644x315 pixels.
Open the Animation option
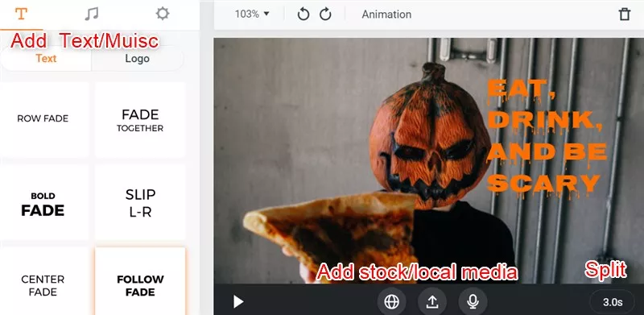tap(386, 15)
